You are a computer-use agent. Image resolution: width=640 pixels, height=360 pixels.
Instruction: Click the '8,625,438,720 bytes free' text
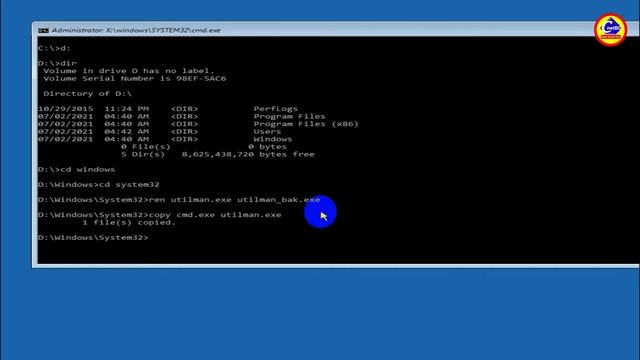(x=248, y=154)
